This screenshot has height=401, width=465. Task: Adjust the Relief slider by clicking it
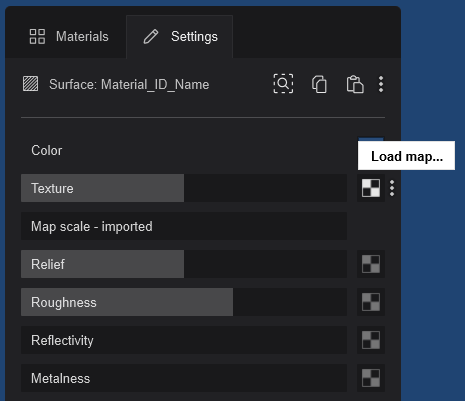tap(184, 264)
